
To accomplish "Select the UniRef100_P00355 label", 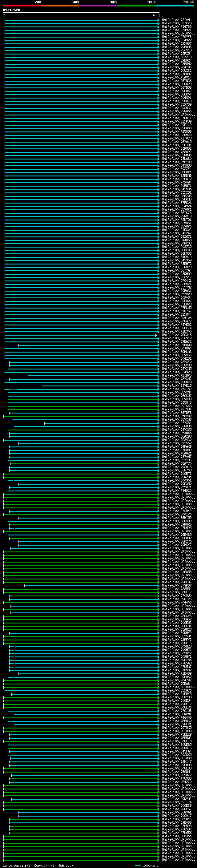I will (x=177, y=837).
